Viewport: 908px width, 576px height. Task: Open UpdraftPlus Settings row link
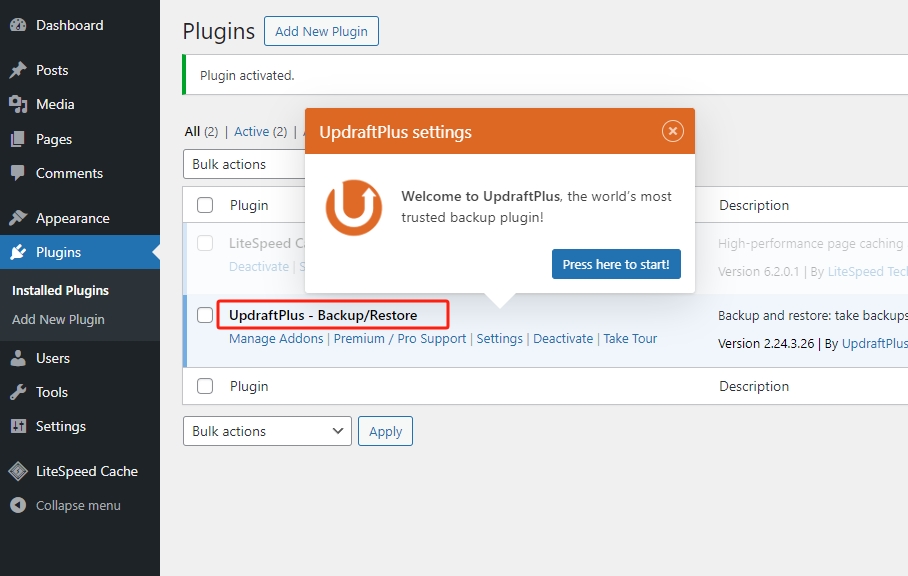point(499,339)
